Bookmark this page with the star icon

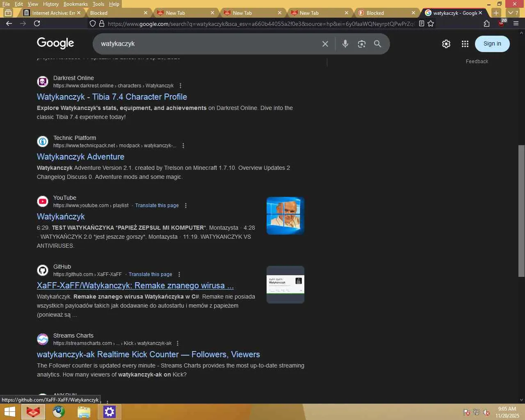tap(431, 23)
